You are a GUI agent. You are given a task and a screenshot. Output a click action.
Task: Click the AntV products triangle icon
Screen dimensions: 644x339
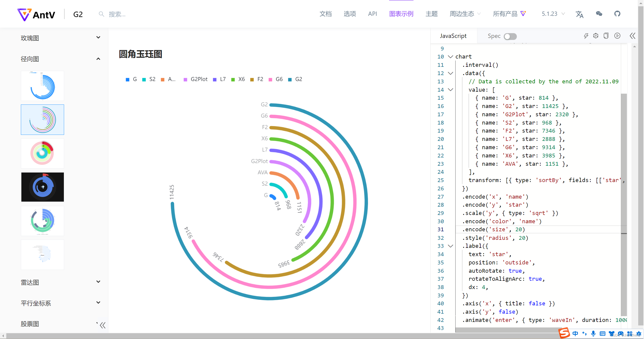[x=523, y=14]
